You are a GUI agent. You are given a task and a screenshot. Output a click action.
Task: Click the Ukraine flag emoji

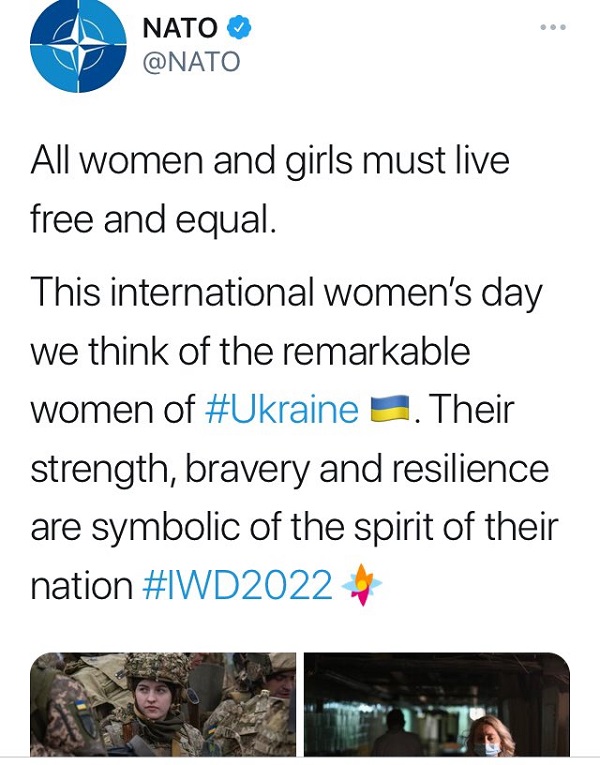pos(390,410)
